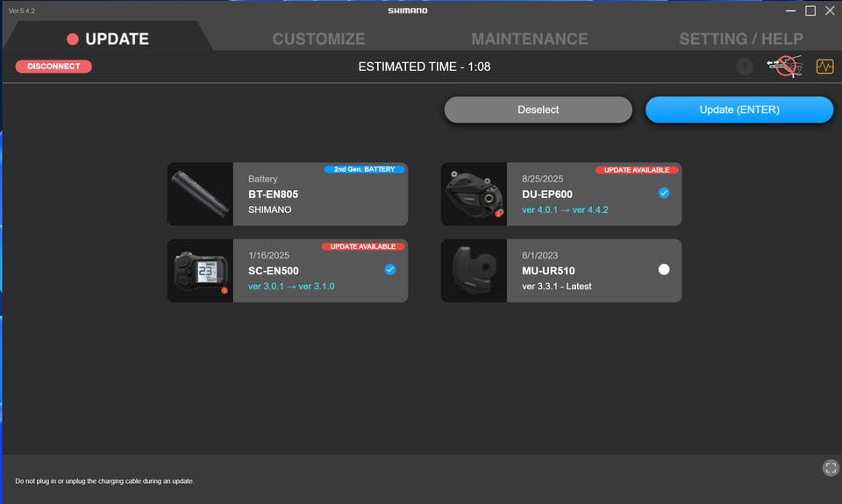
Task: Minimize the Shimano application window
Action: click(790, 11)
